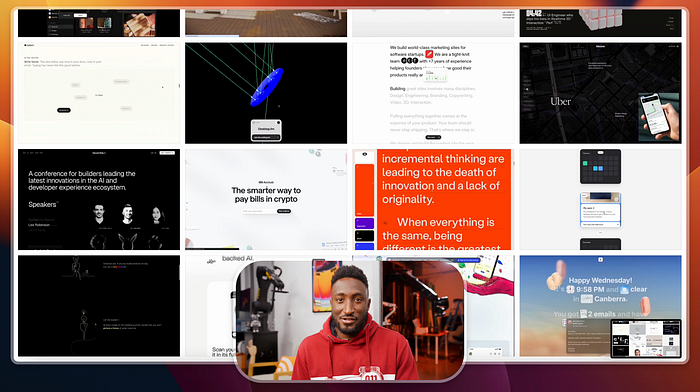Click the phone-in-hand image on the Uber thumbnail

658,117
